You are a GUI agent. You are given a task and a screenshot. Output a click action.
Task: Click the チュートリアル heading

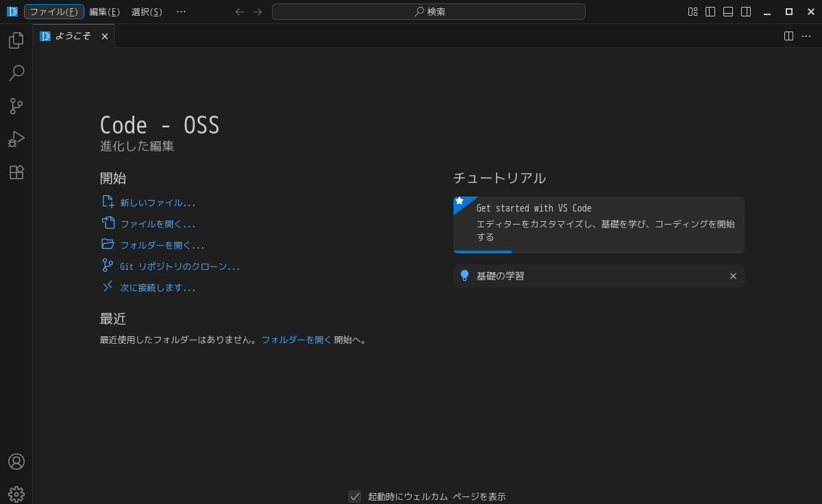(499, 178)
